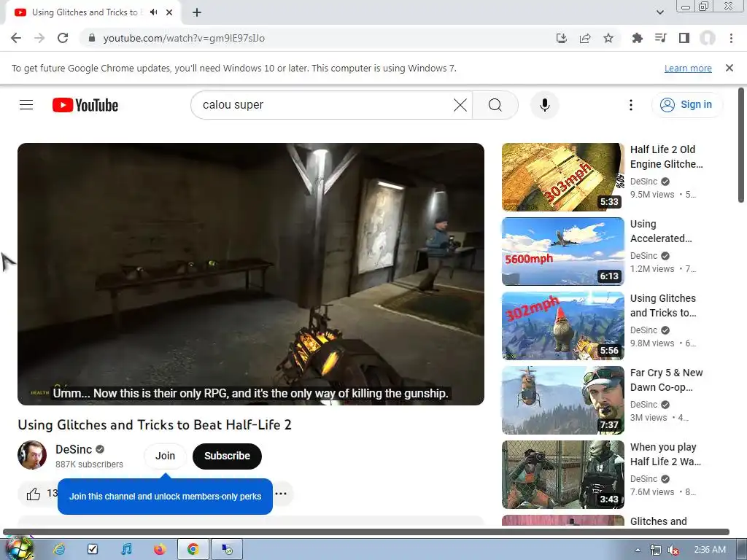Open DeSinc channel avatar

click(32, 455)
